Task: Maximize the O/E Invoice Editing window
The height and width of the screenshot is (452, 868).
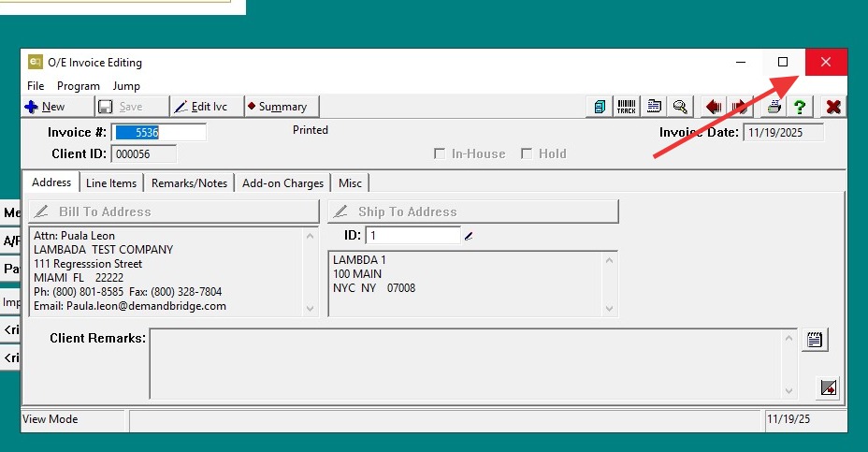Action: pos(783,62)
